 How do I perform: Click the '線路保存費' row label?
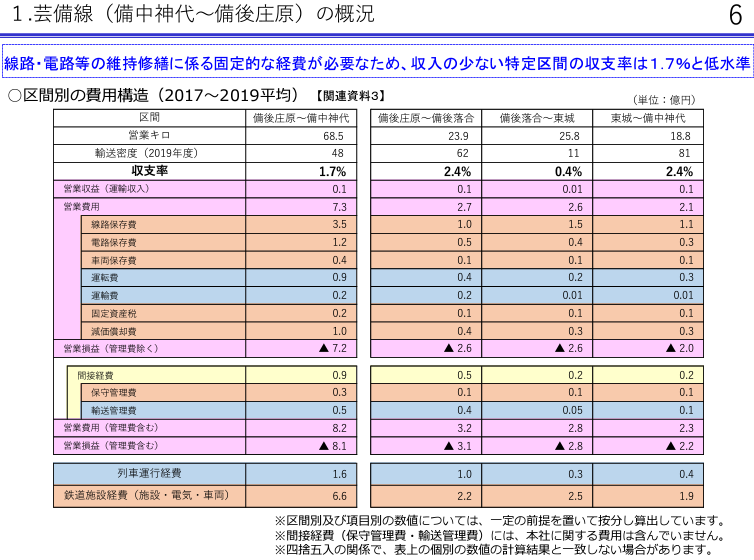[x=114, y=224]
